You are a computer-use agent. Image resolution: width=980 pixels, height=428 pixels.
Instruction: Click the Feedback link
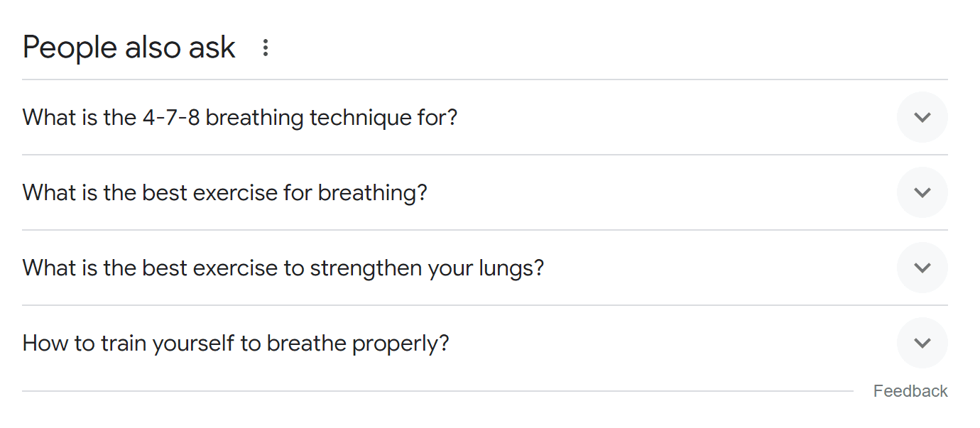click(x=910, y=391)
